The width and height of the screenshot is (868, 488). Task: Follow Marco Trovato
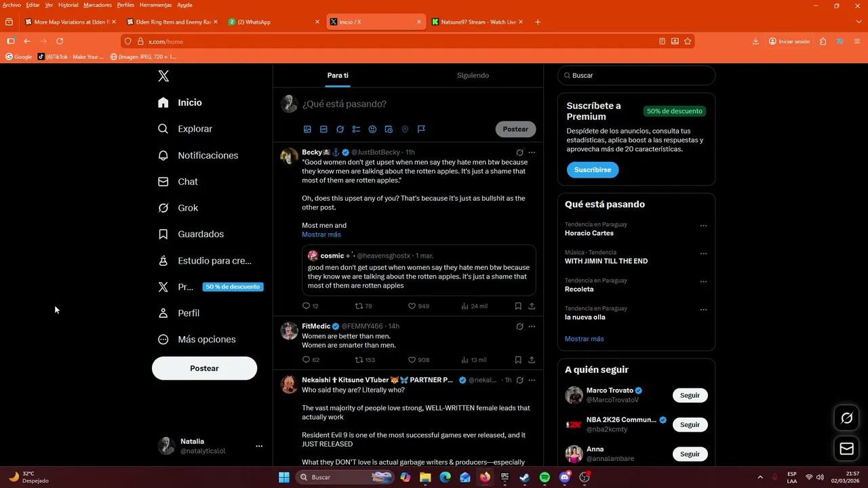pos(690,395)
